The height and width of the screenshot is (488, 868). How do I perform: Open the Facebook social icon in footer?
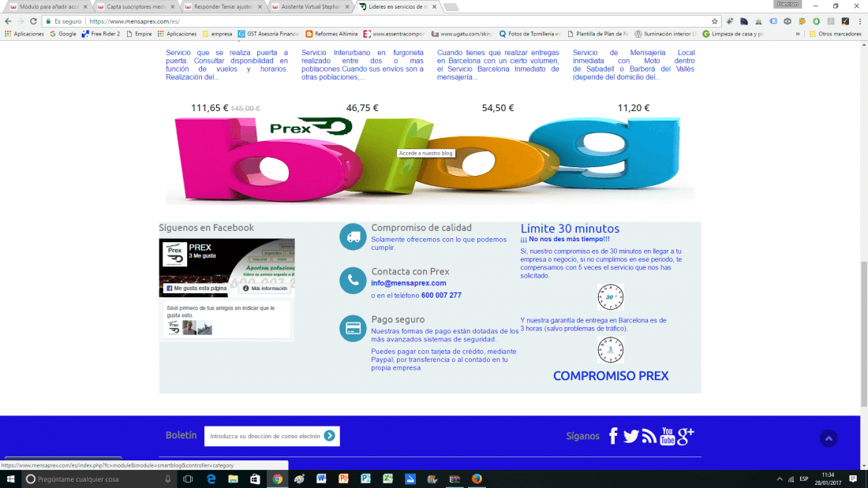point(613,436)
